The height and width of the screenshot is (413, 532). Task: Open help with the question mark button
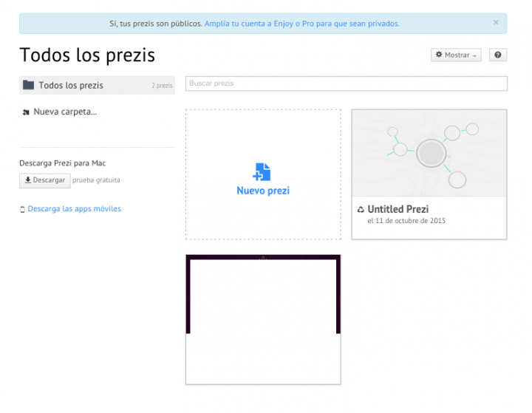click(x=497, y=55)
